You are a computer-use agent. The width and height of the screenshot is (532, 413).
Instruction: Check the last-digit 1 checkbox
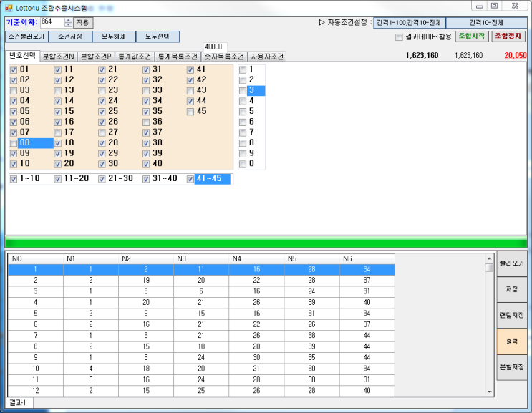click(x=243, y=70)
